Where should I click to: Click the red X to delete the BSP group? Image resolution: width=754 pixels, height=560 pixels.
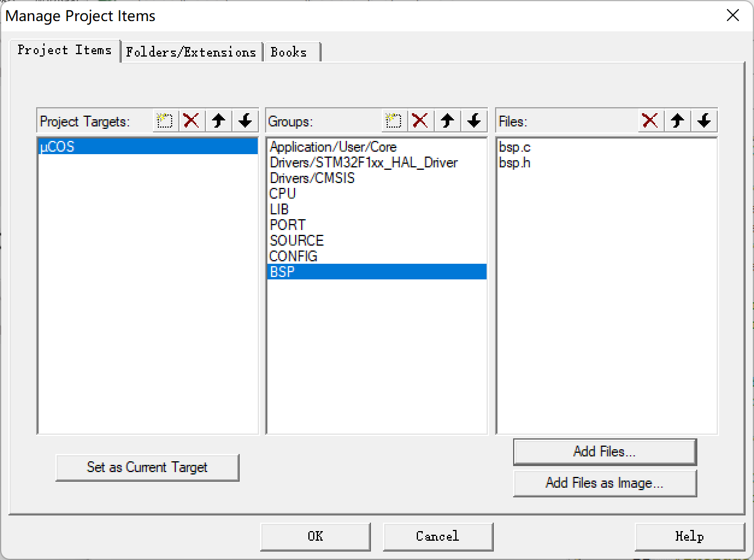[x=420, y=120]
